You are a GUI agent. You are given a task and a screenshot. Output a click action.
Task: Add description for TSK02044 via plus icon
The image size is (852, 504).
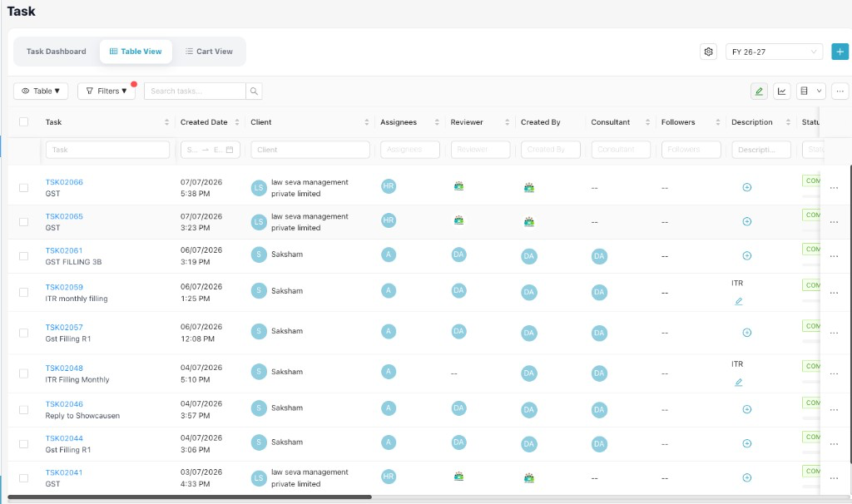click(x=746, y=444)
